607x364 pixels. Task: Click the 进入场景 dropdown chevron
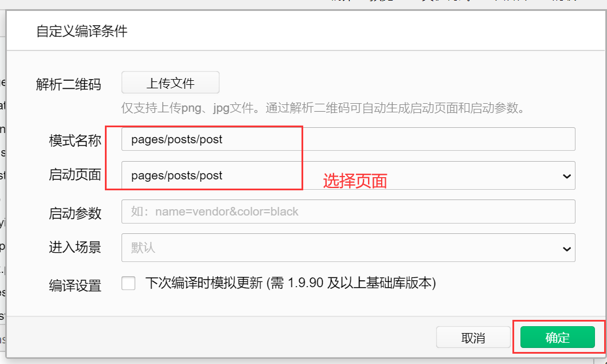click(566, 248)
